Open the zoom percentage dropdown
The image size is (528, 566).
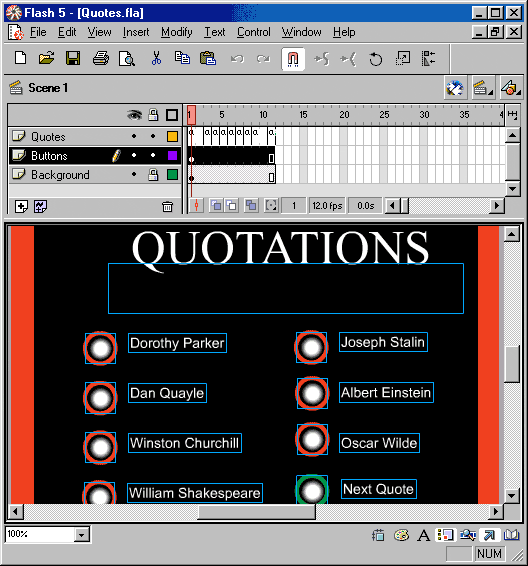(x=82, y=534)
